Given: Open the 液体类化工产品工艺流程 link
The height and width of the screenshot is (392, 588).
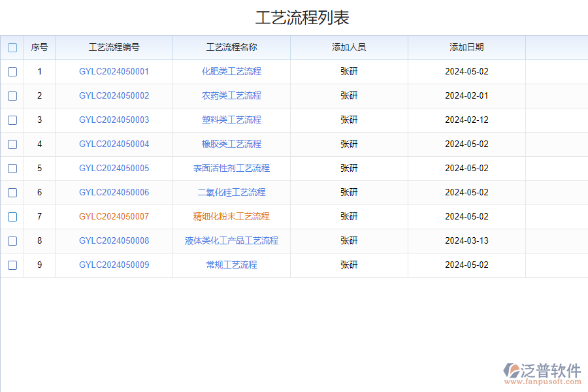Looking at the screenshot, I should [231, 241].
